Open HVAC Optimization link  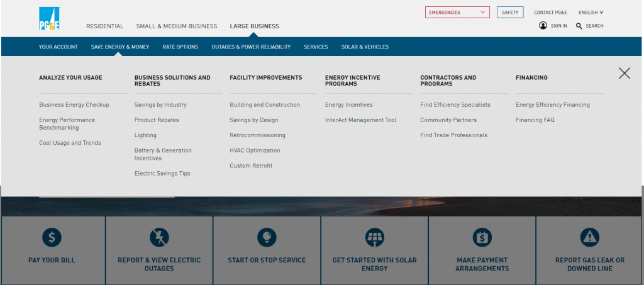point(255,150)
